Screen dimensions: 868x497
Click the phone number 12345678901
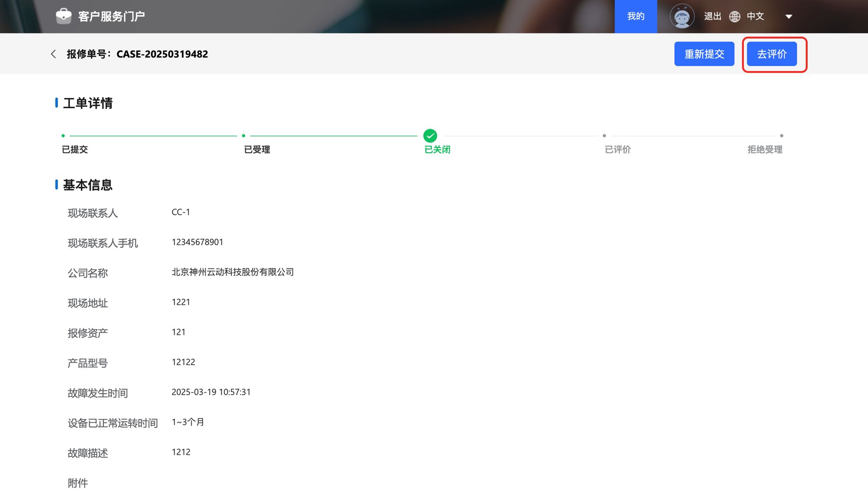point(197,242)
